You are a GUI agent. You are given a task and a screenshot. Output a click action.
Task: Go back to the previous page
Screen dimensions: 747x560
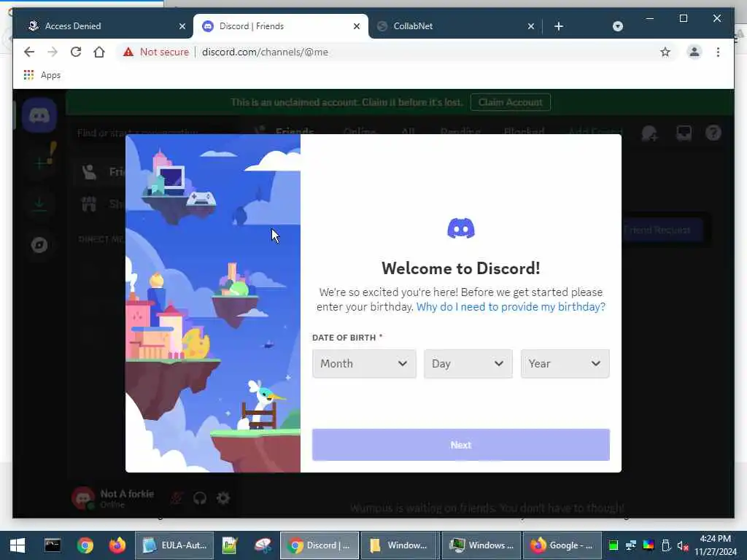(x=29, y=52)
